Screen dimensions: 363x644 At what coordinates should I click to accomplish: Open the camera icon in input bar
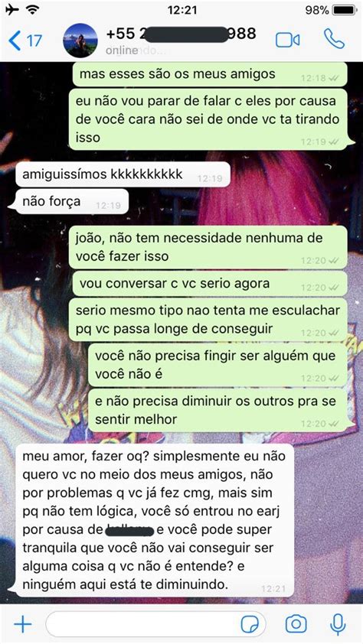pos(296,624)
